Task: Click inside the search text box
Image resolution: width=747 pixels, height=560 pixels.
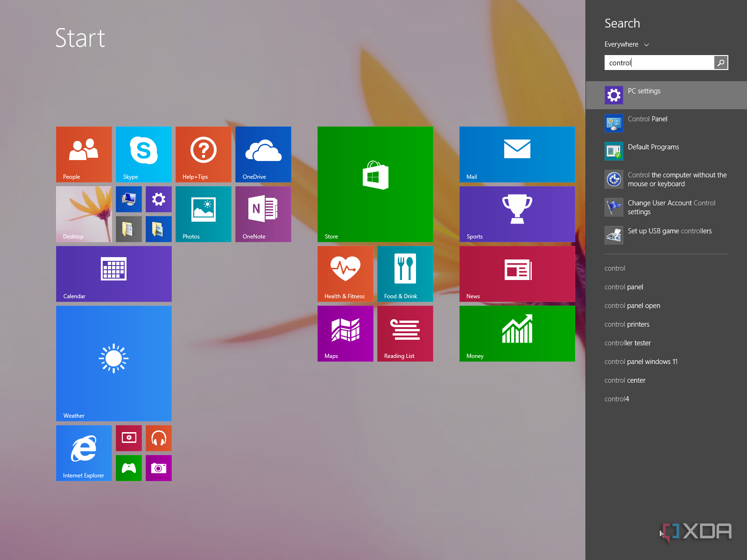Action: coord(659,63)
